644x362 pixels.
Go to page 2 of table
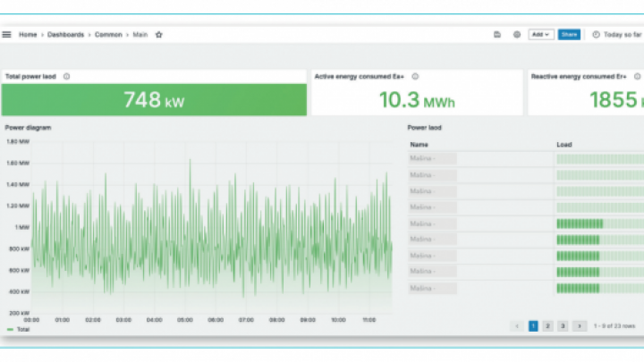pyautogui.click(x=547, y=326)
